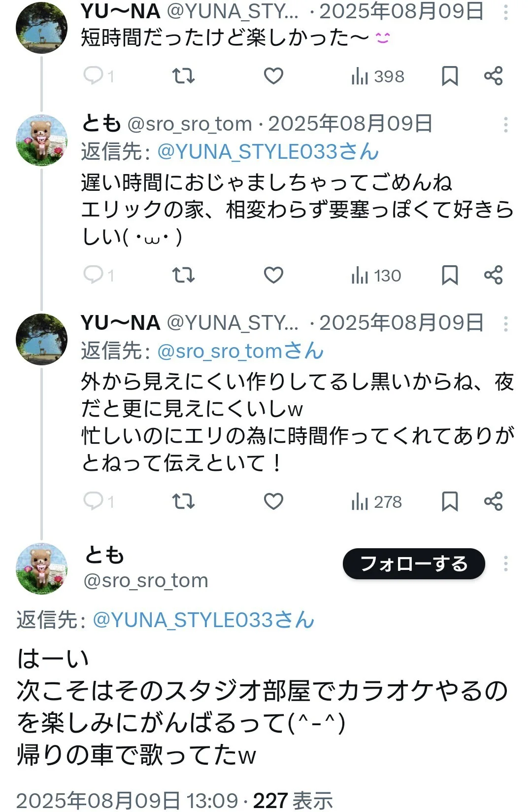Open more options on とも's first reply
532x812 pixels.
pos(505,125)
